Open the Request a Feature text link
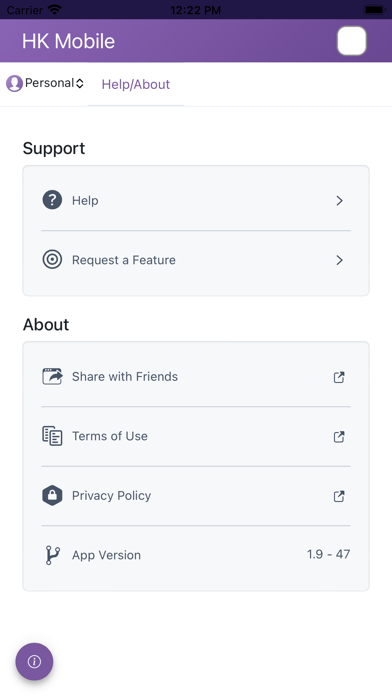Screen dimensions: 392x696 [x=124, y=260]
